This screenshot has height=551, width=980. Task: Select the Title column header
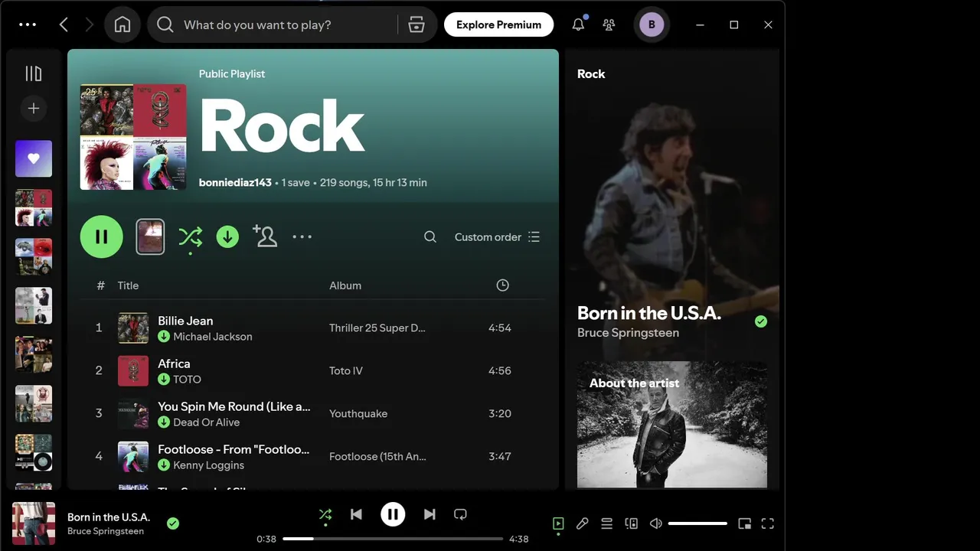(128, 285)
